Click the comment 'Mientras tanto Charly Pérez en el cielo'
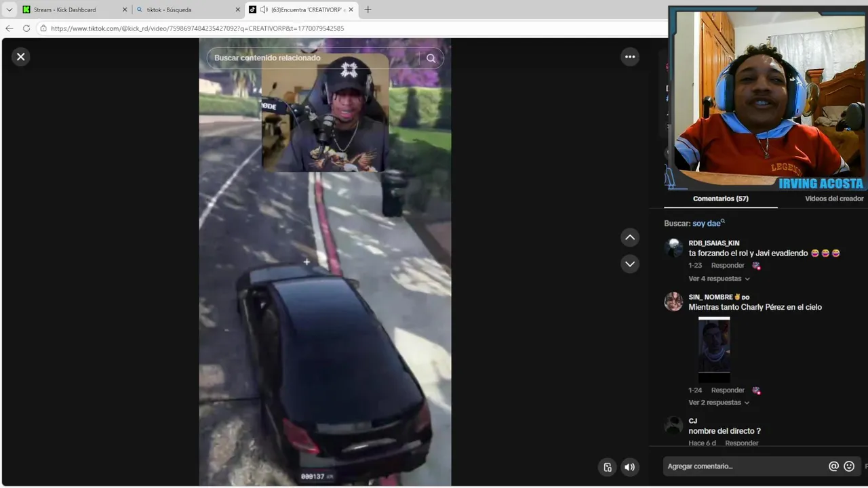Viewport: 868px width, 488px height. click(755, 307)
